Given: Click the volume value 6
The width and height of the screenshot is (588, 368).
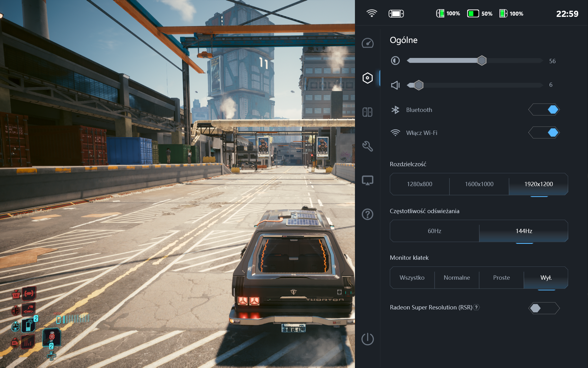Looking at the screenshot, I should (x=551, y=85).
